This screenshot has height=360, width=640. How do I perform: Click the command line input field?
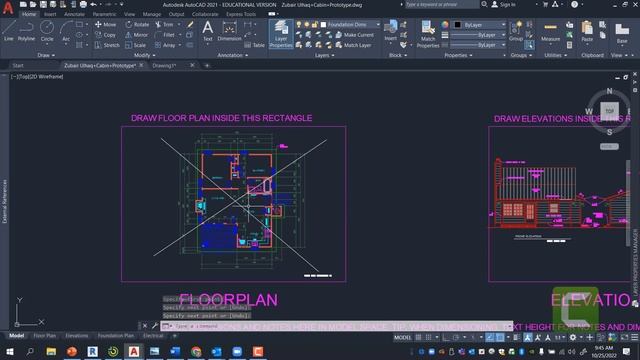[x=335, y=326]
